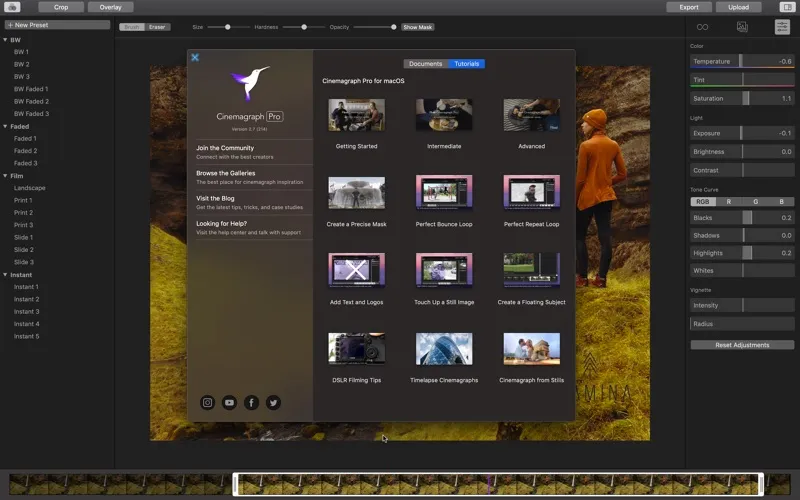
Task: Open the Facebook social icon
Action: (x=251, y=403)
